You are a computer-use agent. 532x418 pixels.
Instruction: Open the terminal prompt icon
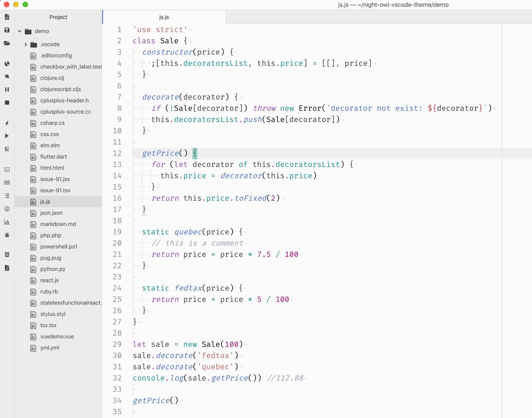(7, 169)
